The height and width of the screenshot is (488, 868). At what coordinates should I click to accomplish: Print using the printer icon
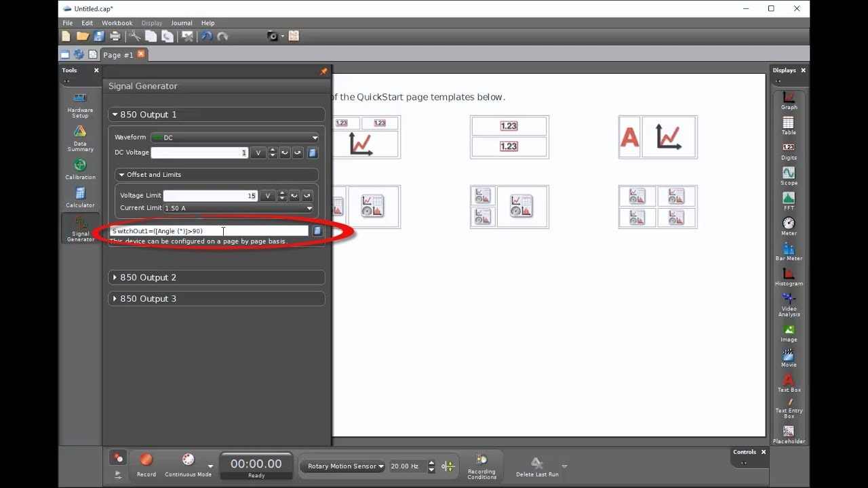tap(115, 36)
